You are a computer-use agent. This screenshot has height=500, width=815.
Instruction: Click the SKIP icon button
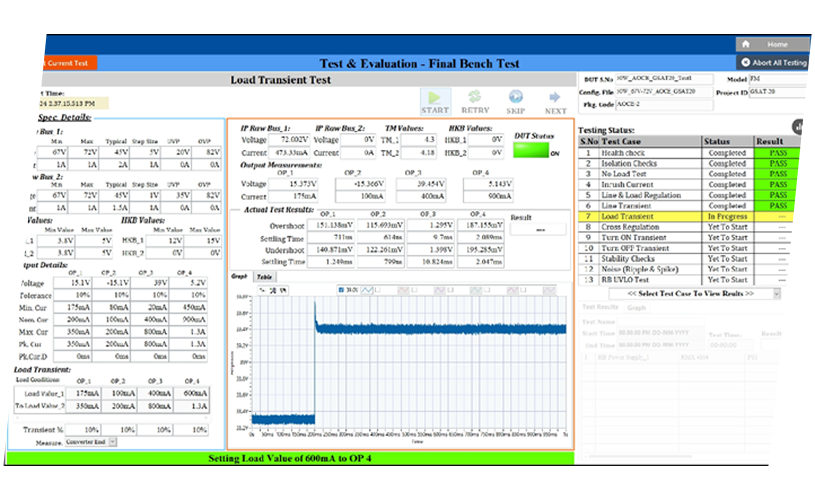click(516, 97)
